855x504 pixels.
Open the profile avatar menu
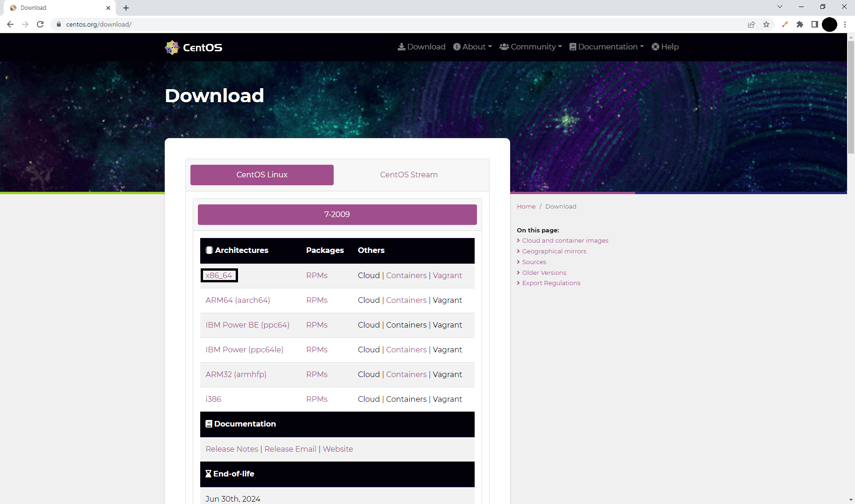tap(829, 24)
